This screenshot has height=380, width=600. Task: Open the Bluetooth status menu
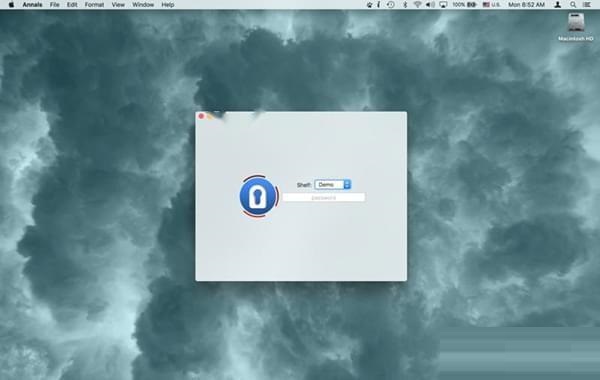tap(405, 5)
